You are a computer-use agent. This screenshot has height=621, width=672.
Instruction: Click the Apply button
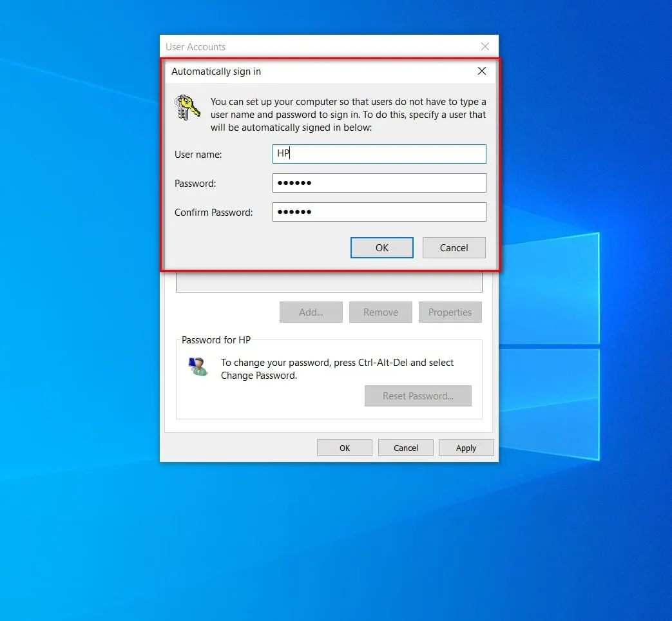(x=466, y=448)
